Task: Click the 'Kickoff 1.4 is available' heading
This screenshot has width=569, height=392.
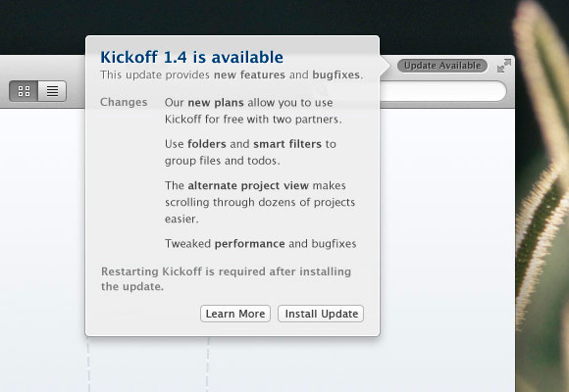Action: pos(191,57)
